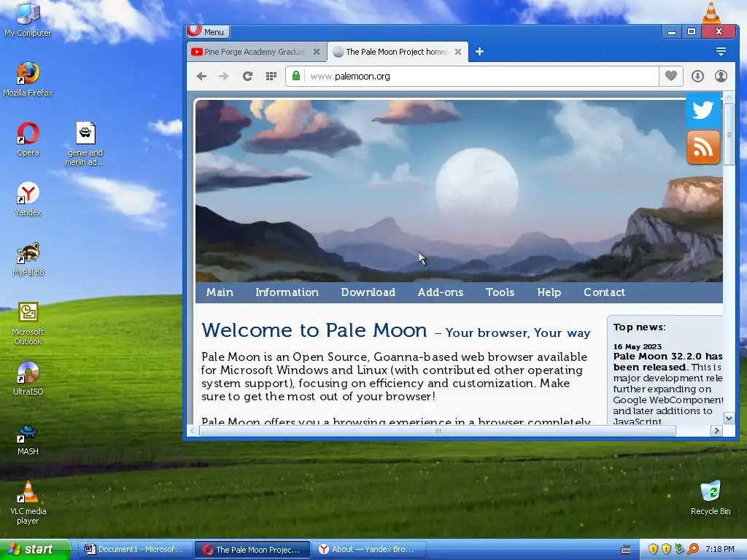Select the VLC media player shortcut

click(x=28, y=503)
